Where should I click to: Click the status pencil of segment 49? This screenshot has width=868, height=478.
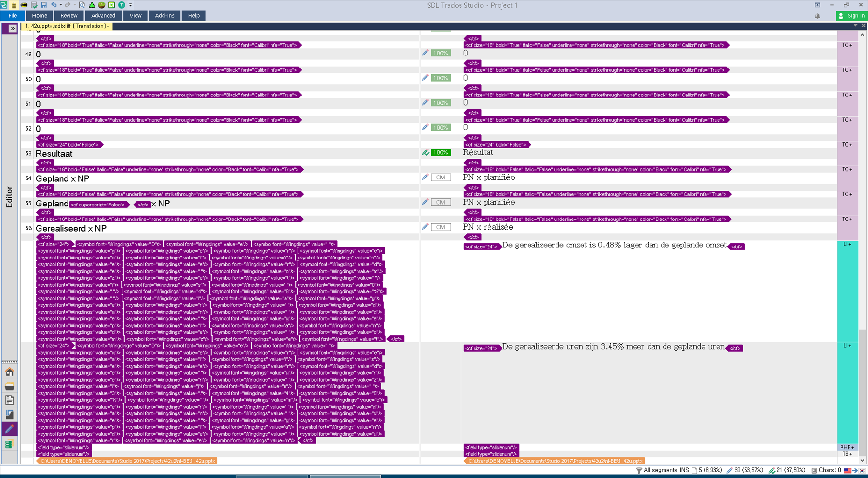point(425,53)
